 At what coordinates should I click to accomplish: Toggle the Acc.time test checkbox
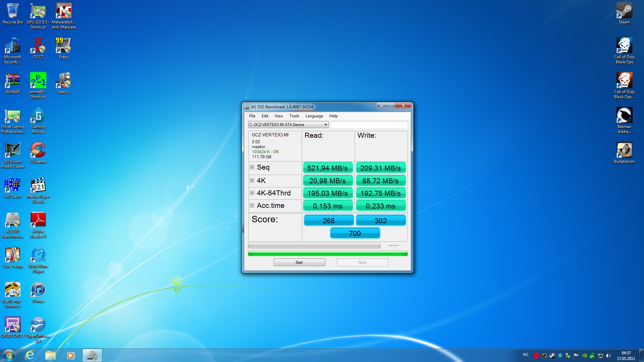coord(252,205)
